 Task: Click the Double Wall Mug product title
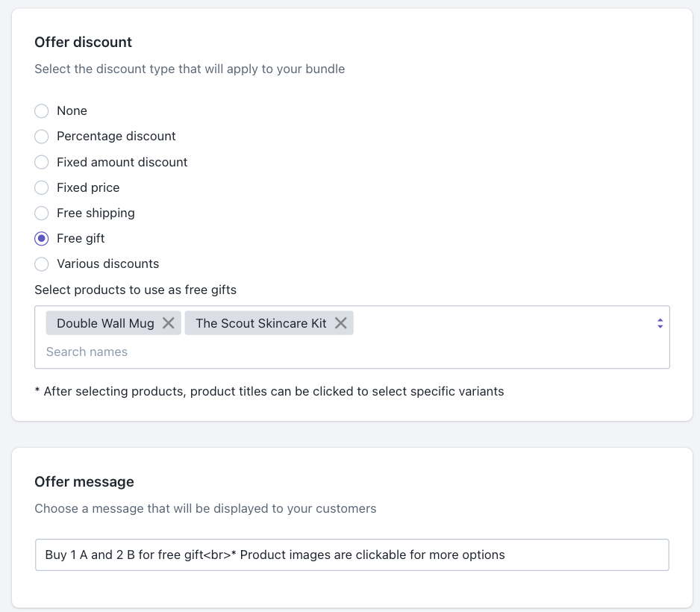(105, 323)
